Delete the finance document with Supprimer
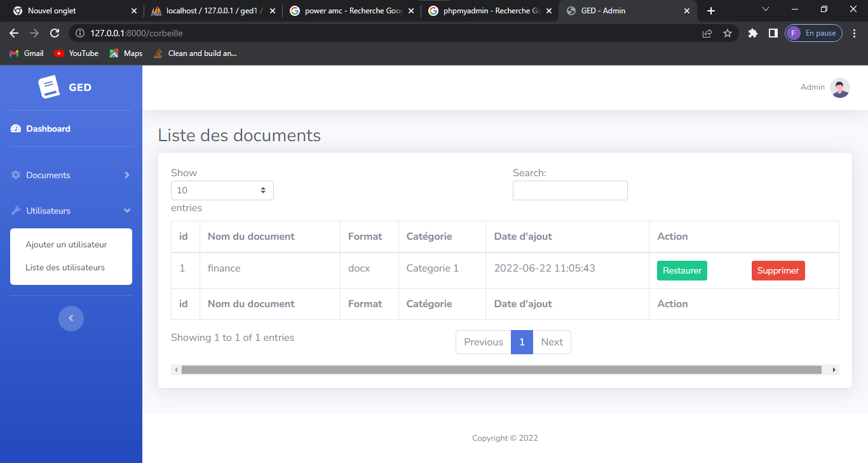 coord(778,270)
